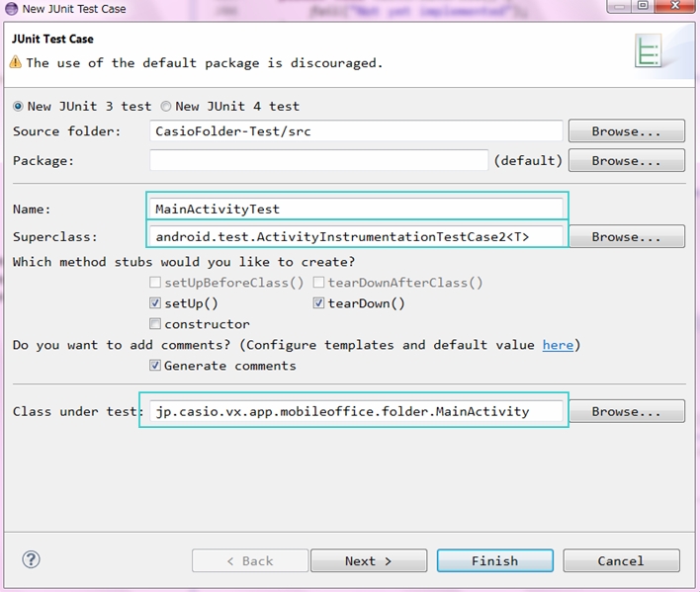Click the 'New JUnit Test Case' window title
This screenshot has height=592, width=700.
tap(74, 9)
